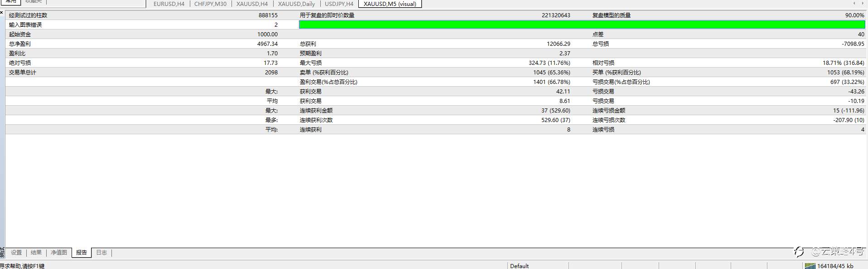Click the 点差 label

(598, 34)
